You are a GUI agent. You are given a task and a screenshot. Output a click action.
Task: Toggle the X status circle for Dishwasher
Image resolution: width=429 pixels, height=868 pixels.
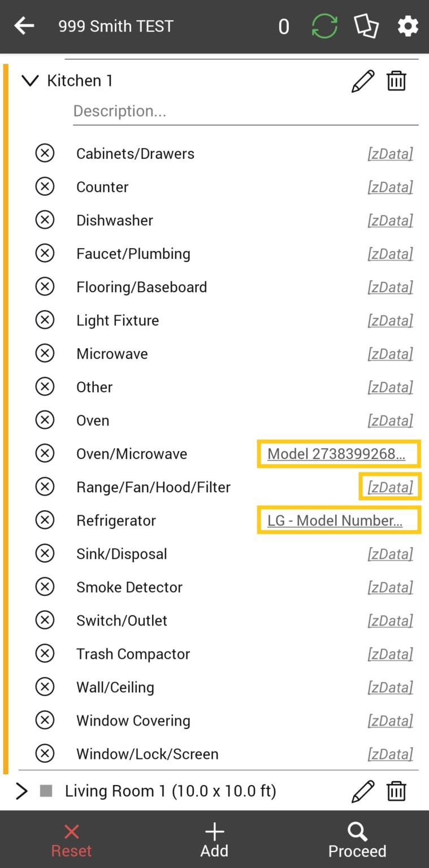(x=45, y=220)
